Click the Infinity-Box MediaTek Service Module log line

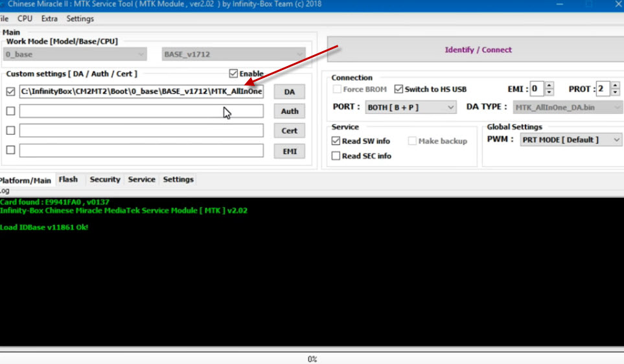click(124, 210)
